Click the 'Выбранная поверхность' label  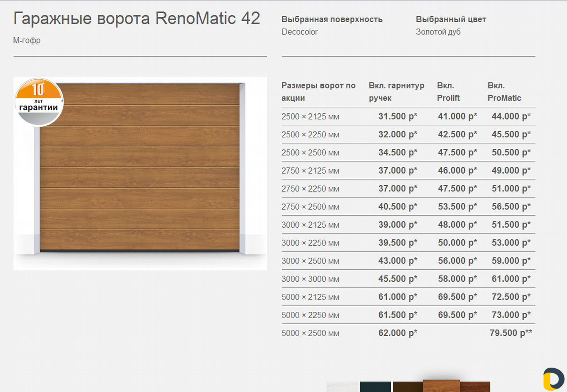[332, 19]
